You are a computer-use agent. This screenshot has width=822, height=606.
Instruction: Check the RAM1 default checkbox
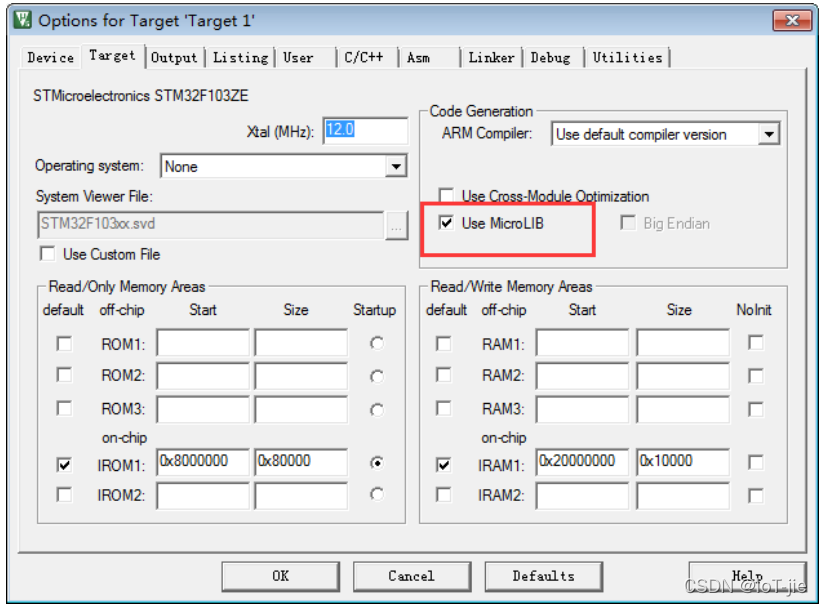444,344
